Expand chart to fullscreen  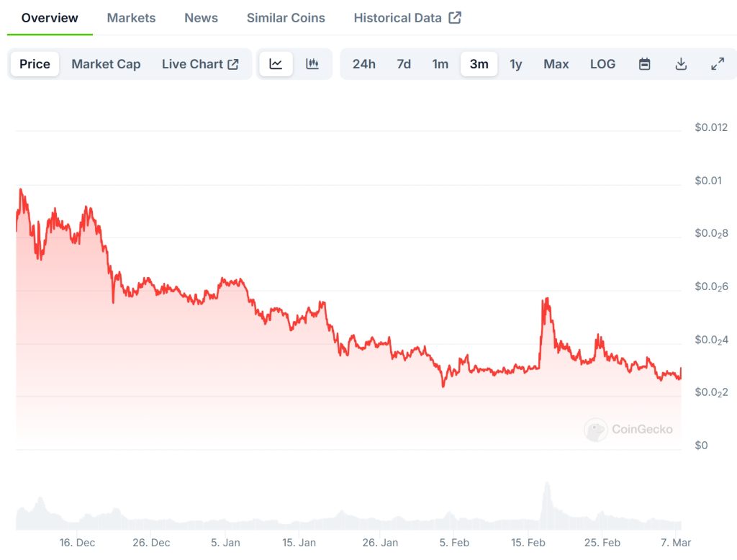click(718, 64)
